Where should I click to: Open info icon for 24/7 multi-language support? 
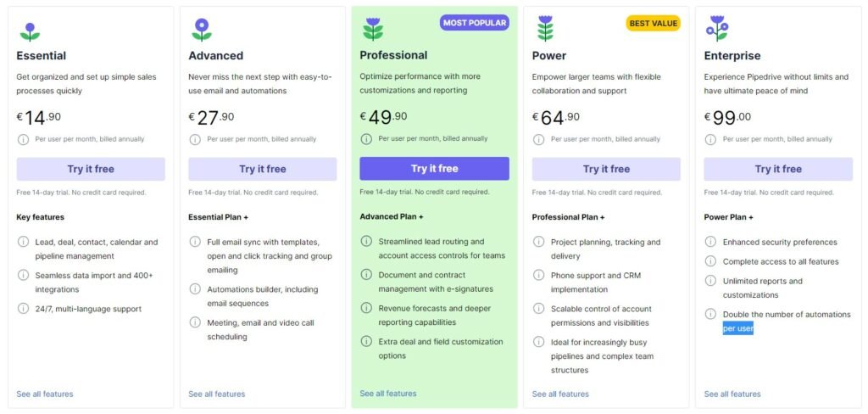click(23, 309)
